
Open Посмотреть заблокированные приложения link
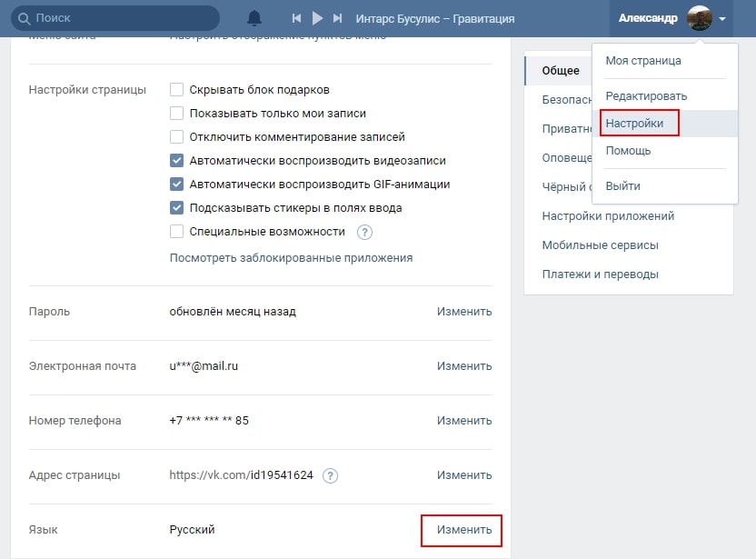click(x=291, y=258)
